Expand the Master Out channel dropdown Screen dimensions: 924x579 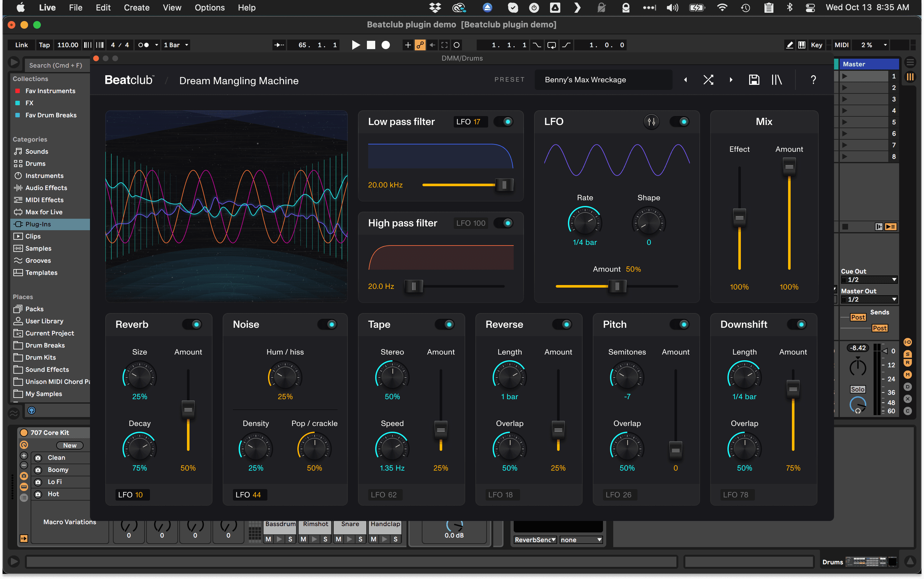[x=869, y=299]
